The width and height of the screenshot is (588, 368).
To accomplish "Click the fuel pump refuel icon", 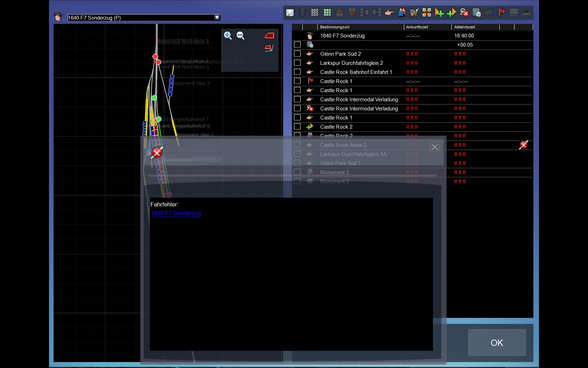I will (414, 13).
